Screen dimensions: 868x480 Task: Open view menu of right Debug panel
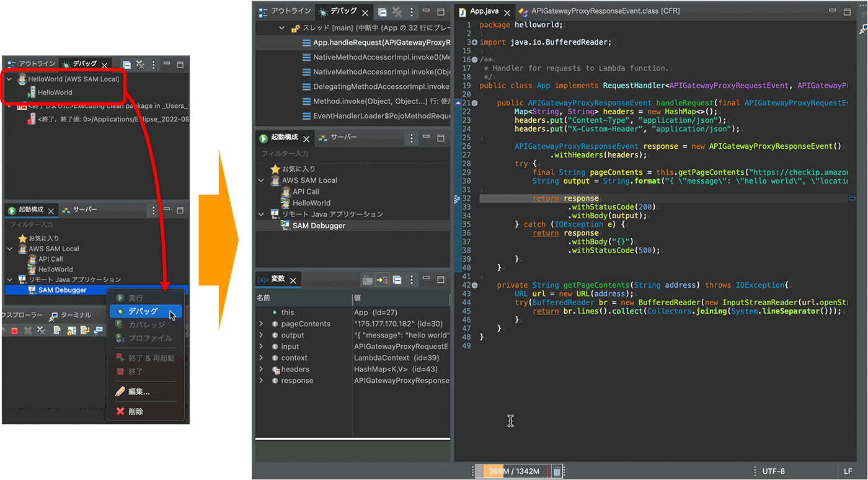click(411, 12)
